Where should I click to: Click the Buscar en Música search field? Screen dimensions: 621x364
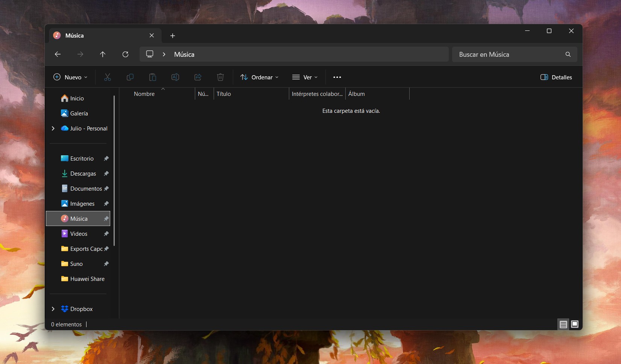click(x=510, y=55)
